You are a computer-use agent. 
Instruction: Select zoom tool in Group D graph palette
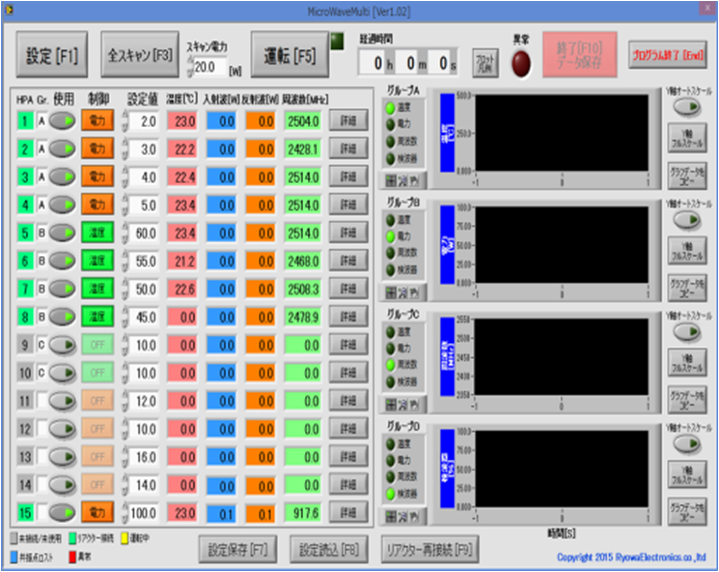404,514
